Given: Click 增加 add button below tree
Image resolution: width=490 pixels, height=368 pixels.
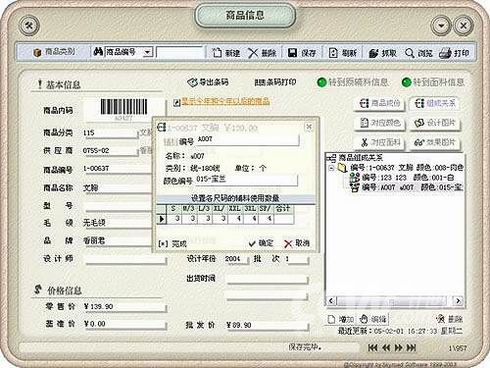Looking at the screenshot, I should click(x=340, y=319).
